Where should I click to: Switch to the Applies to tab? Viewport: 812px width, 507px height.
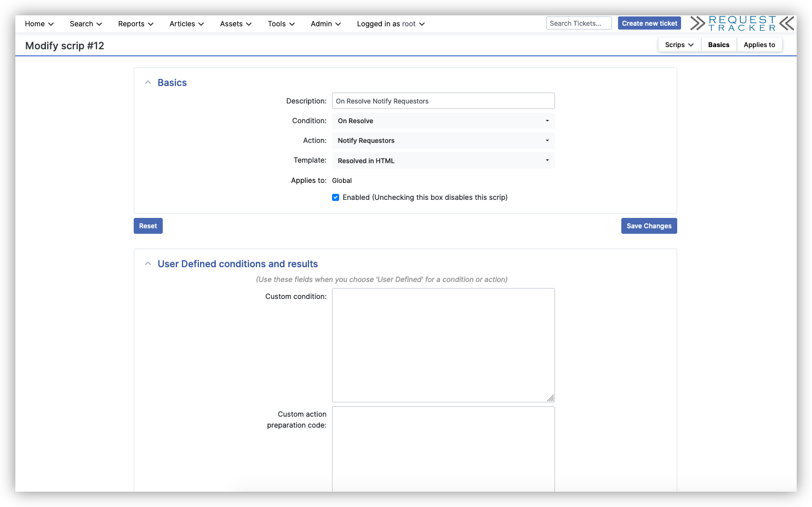[759, 44]
